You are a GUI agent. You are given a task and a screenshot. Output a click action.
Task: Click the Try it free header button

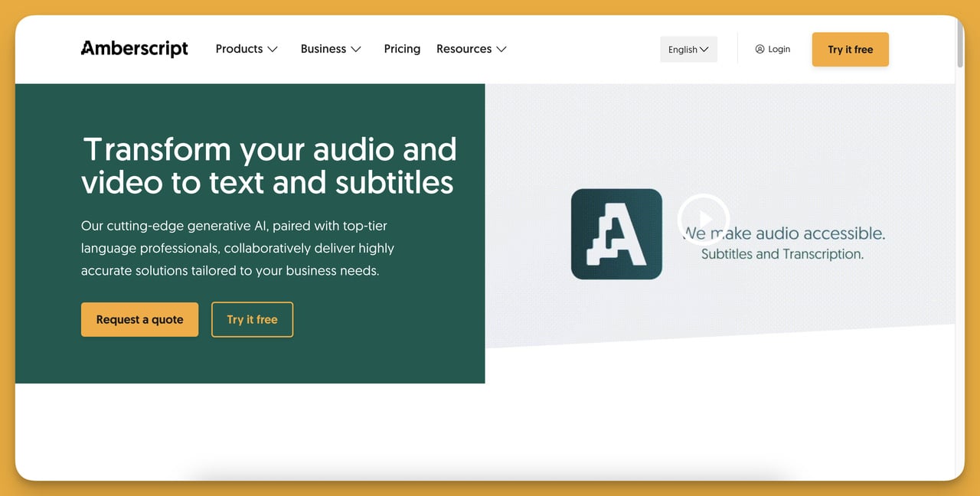(850, 49)
